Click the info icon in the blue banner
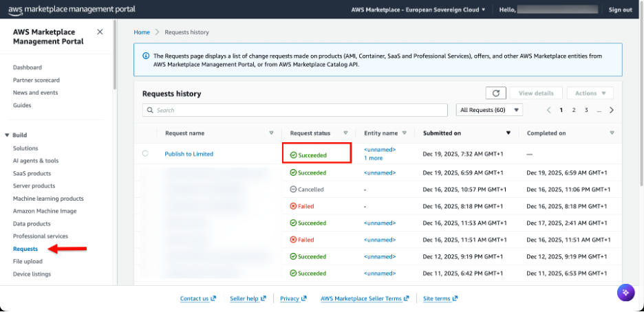644x312 pixels. 145,56
